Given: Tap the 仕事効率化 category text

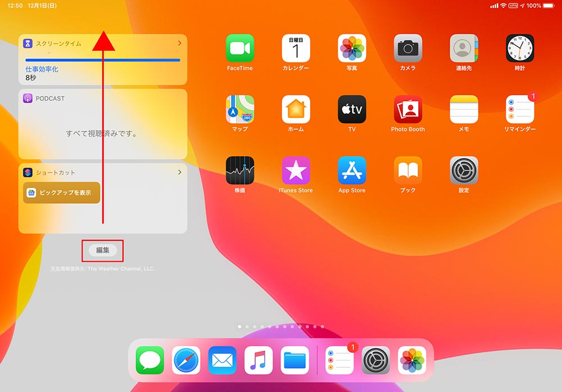Looking at the screenshot, I should click(42, 69).
